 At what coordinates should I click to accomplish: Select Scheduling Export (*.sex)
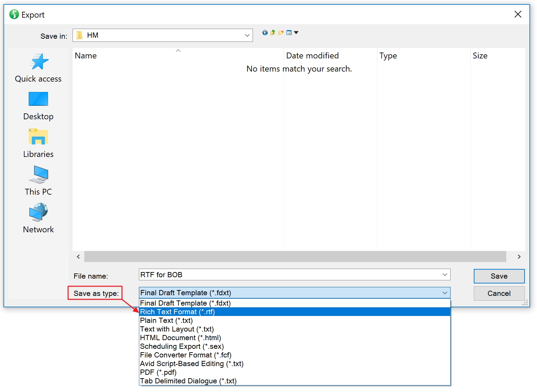[295, 346]
